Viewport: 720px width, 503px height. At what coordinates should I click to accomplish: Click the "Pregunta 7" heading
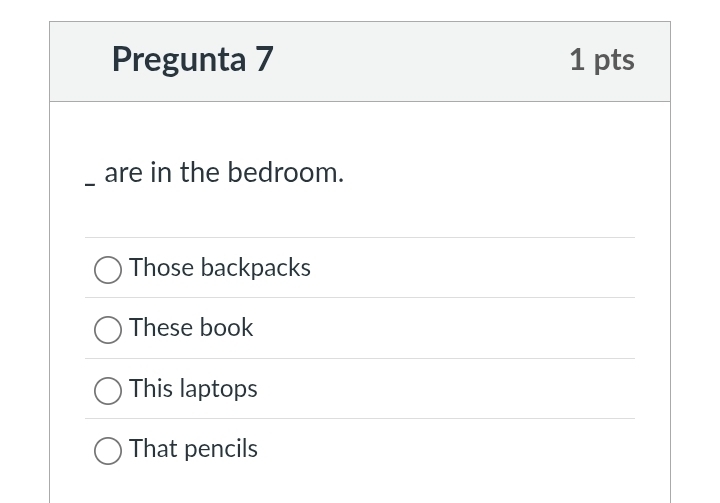[x=192, y=59]
